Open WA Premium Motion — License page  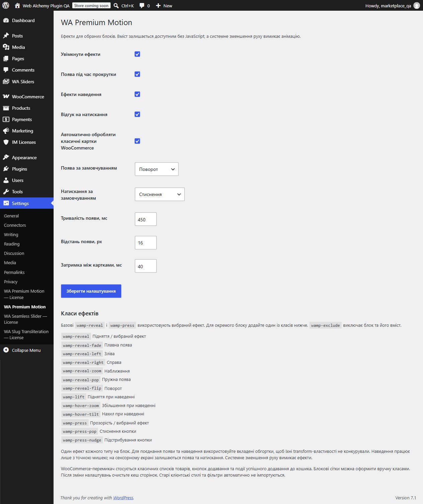tap(24, 294)
